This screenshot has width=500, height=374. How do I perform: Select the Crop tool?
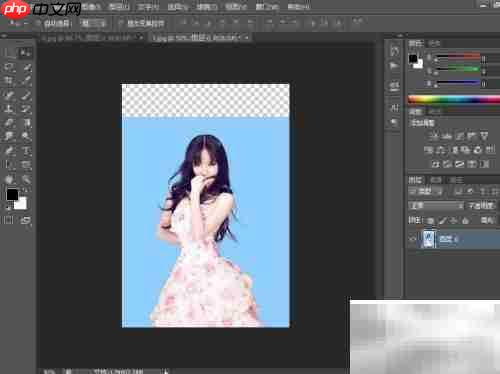point(9,80)
